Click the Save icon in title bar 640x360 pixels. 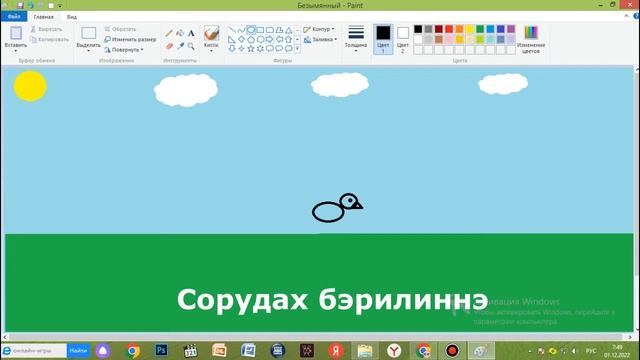point(20,5)
